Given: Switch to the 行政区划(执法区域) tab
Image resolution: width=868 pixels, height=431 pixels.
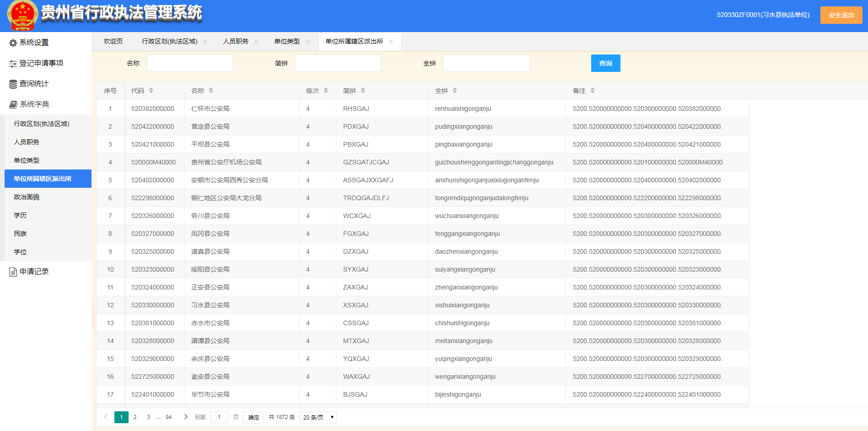Looking at the screenshot, I should pos(170,42).
